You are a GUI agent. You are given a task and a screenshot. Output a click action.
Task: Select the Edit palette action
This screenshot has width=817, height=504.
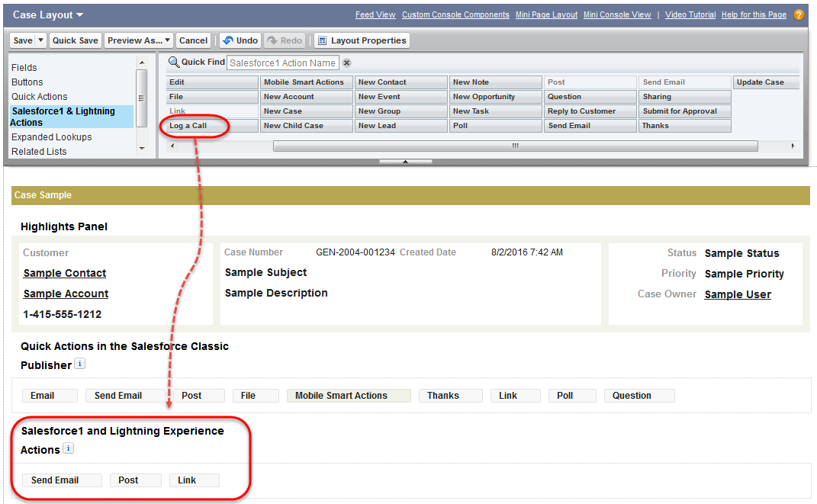(x=212, y=82)
